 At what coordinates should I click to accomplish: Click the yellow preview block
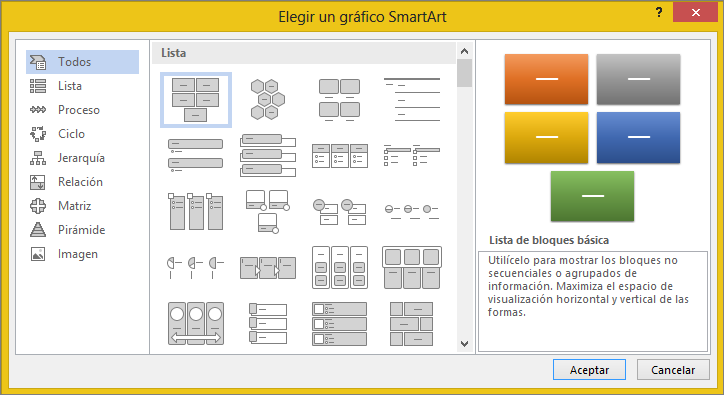546,137
